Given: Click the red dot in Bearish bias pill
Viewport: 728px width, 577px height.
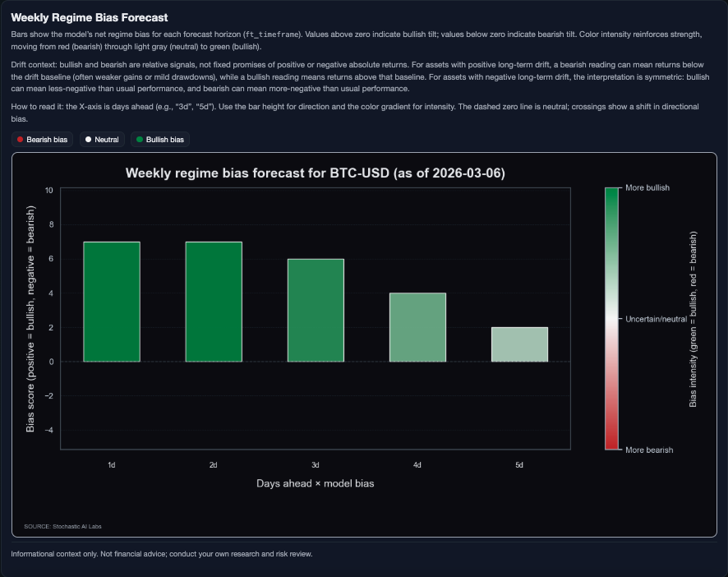Looking at the screenshot, I should pos(20,140).
